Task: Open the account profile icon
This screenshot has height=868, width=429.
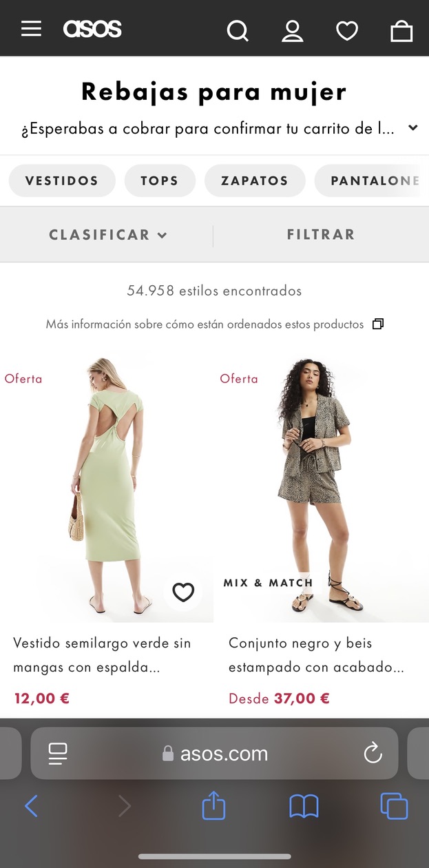Action: [x=293, y=30]
